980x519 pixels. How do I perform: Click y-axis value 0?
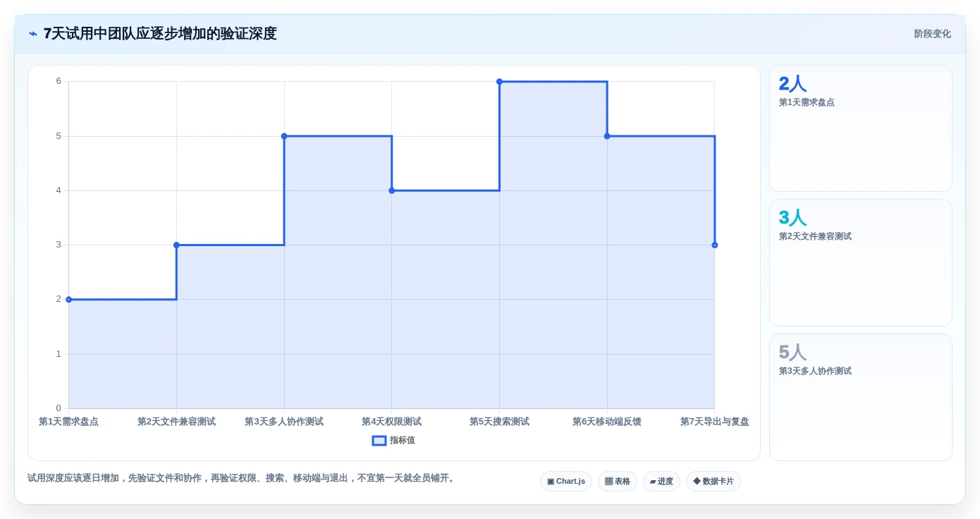click(59, 408)
